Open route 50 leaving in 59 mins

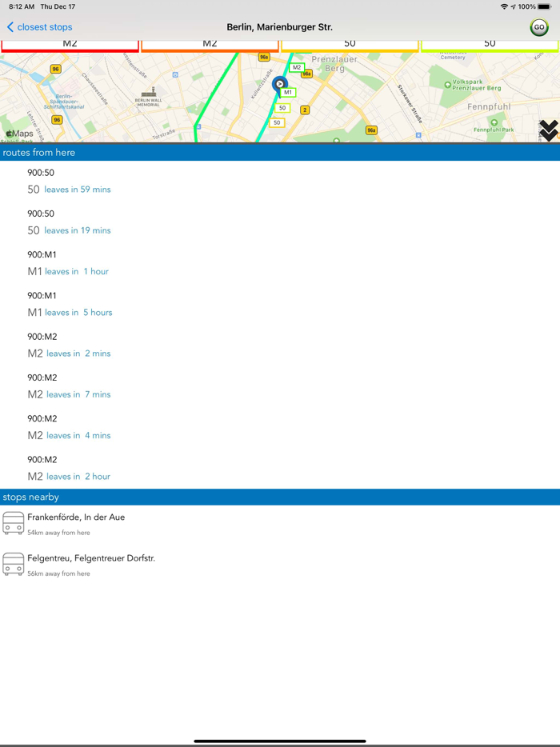pyautogui.click(x=280, y=182)
